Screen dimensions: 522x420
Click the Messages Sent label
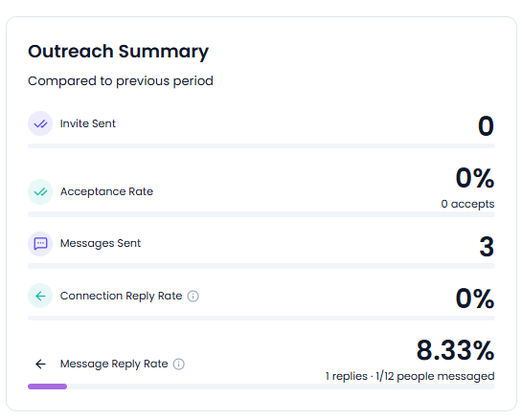click(101, 243)
